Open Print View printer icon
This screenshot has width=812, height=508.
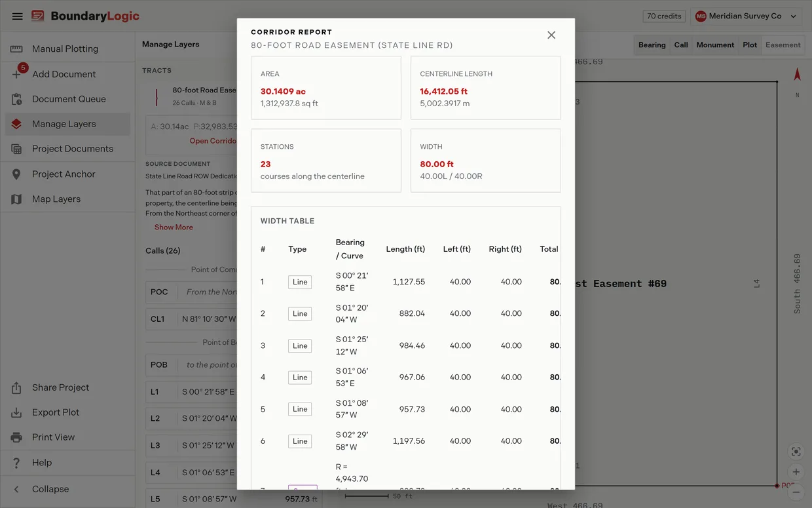[x=16, y=437]
